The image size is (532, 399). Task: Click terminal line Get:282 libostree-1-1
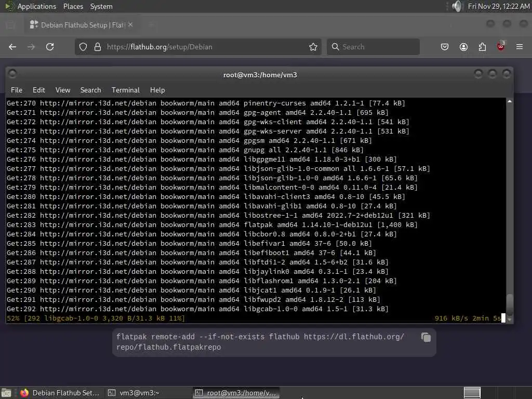(219, 216)
